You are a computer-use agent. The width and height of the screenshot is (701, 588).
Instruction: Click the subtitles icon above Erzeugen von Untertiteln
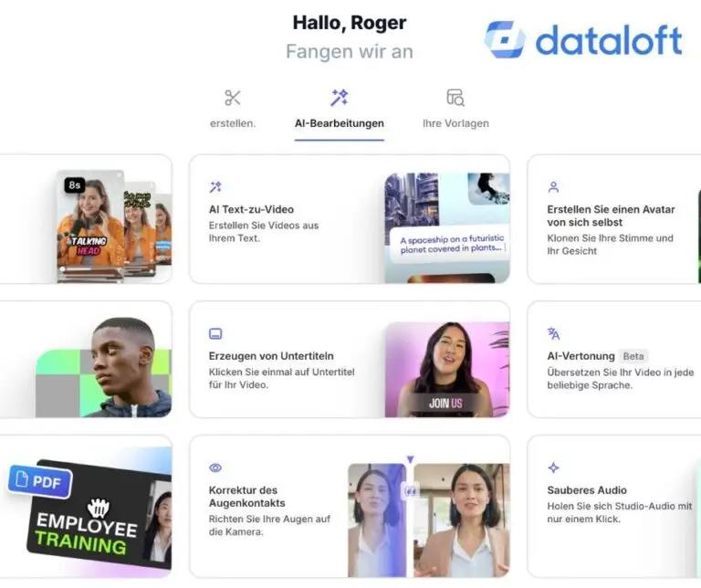click(215, 334)
